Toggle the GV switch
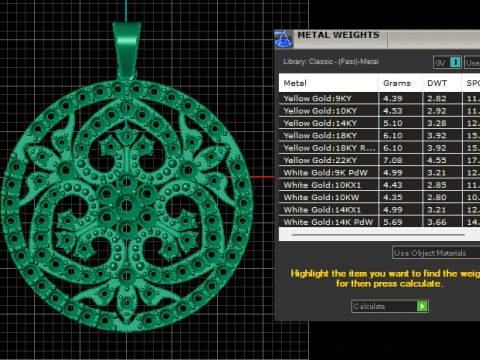This screenshot has width=480, height=360. [x=448, y=62]
